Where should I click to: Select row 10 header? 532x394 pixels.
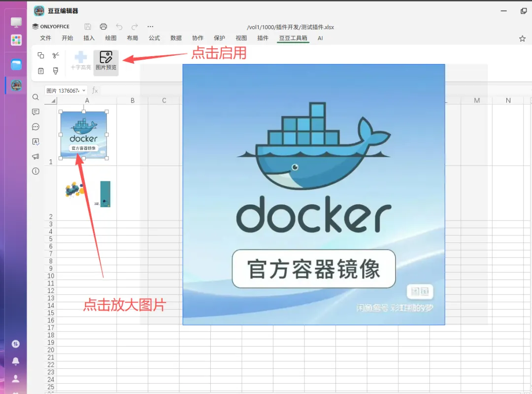pos(51,276)
